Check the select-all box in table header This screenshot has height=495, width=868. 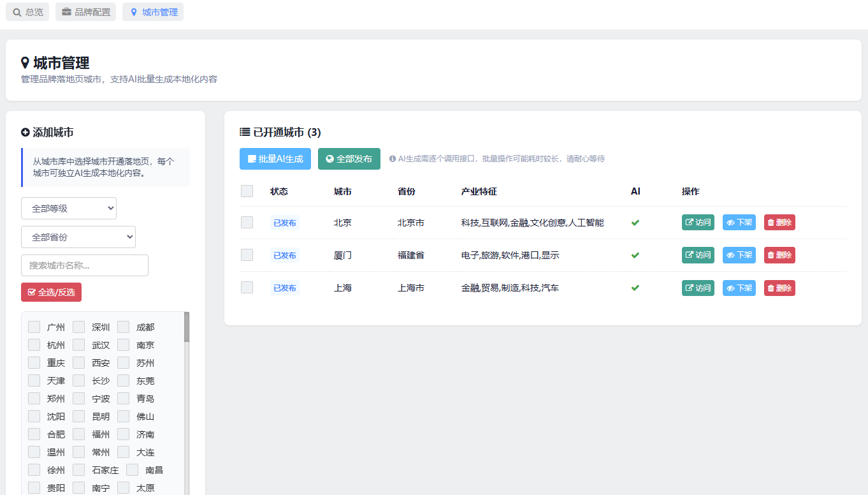(247, 191)
